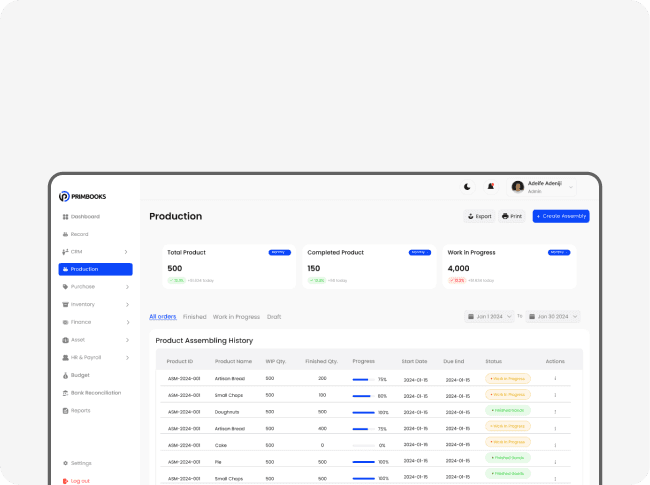
Task: Expand the Inventory submenu chevron
Action: coord(127,305)
